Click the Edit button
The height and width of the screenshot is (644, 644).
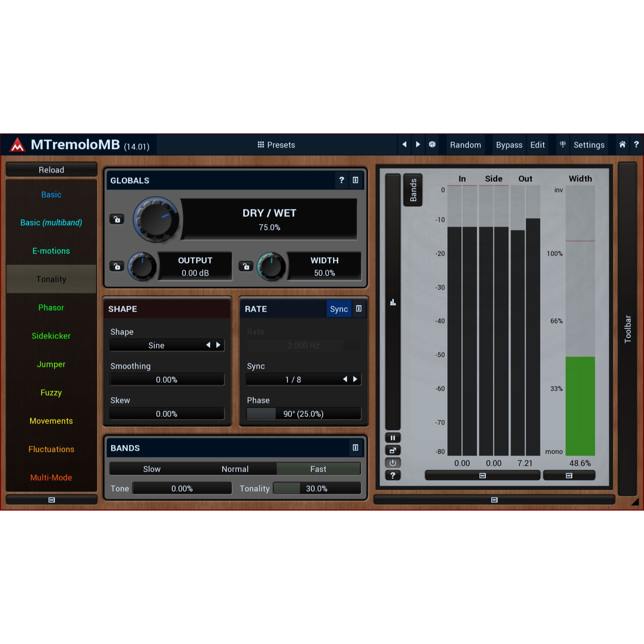click(537, 145)
